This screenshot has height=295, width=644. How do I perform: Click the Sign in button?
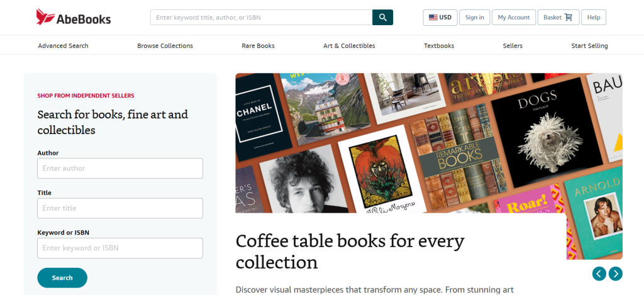[474, 18]
